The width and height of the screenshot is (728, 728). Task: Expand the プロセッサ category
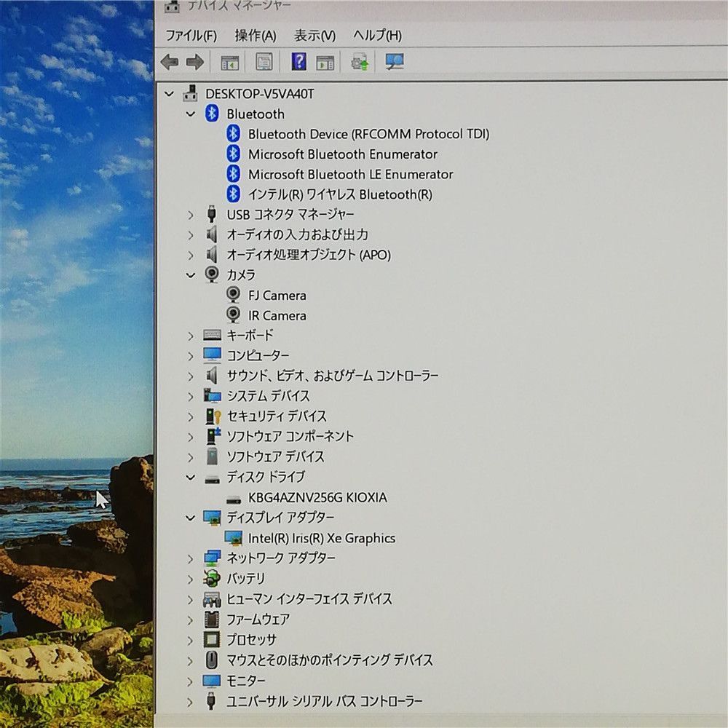(x=190, y=640)
